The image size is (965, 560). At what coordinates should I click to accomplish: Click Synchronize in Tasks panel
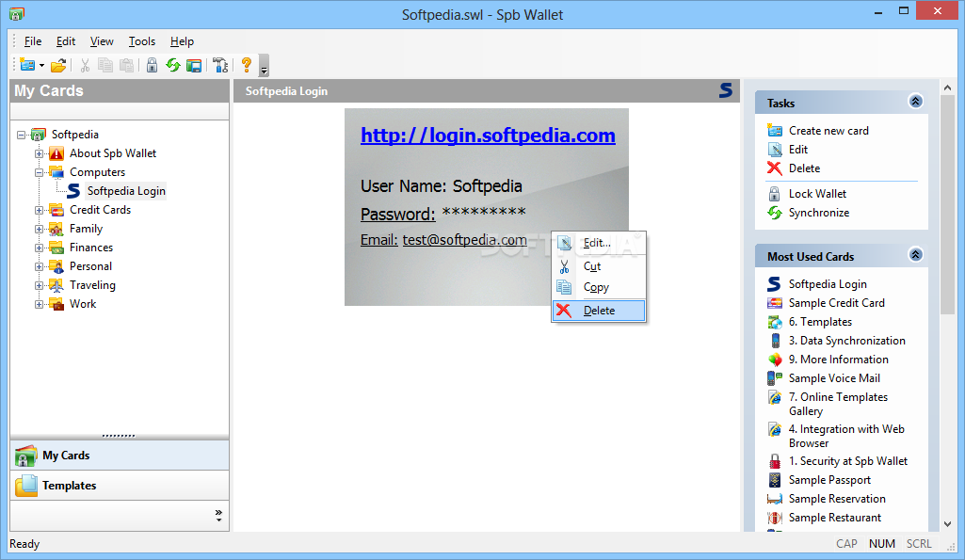coord(818,213)
